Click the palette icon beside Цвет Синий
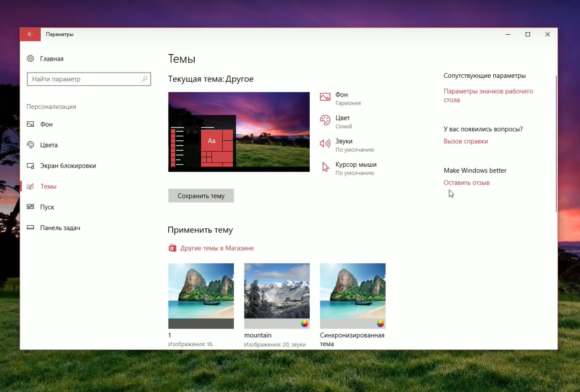Screen dimensions: 580x392 325,120
